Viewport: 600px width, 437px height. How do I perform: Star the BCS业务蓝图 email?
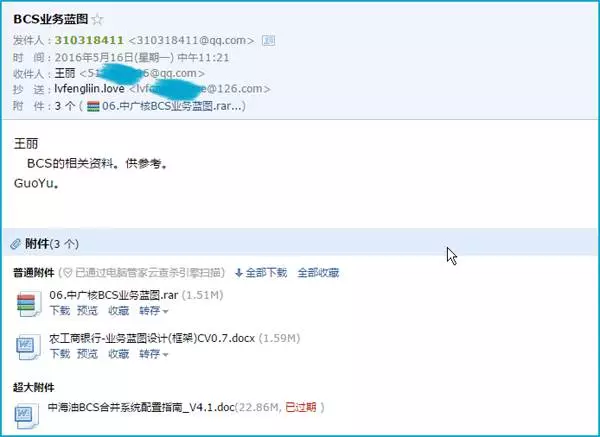click(x=98, y=19)
